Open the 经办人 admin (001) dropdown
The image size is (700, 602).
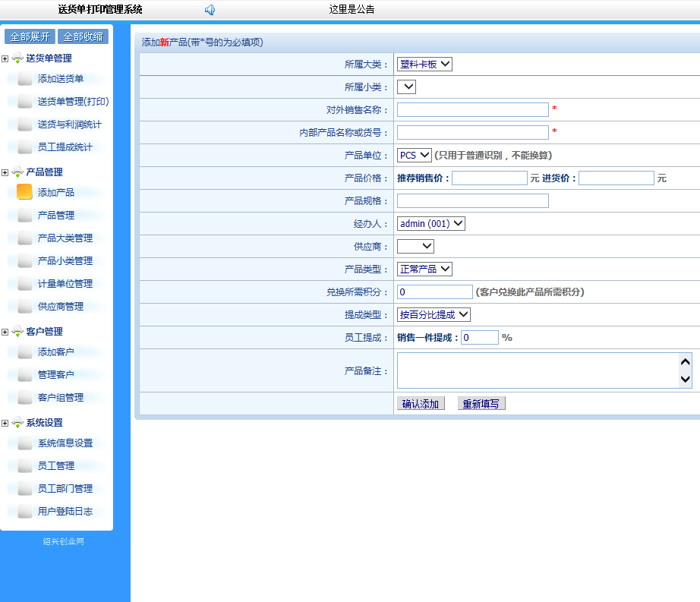pyautogui.click(x=430, y=224)
